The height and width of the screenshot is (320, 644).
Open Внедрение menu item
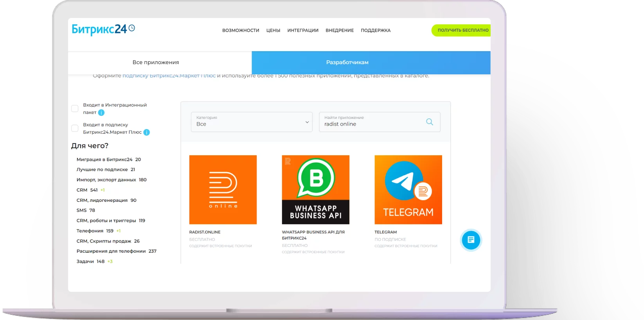[340, 30]
